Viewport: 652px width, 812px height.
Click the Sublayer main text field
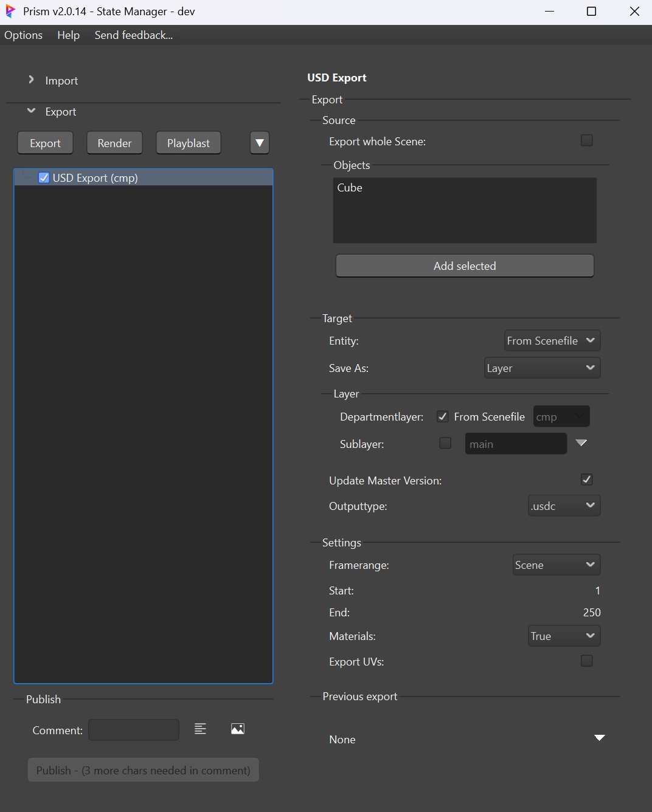pyautogui.click(x=516, y=444)
